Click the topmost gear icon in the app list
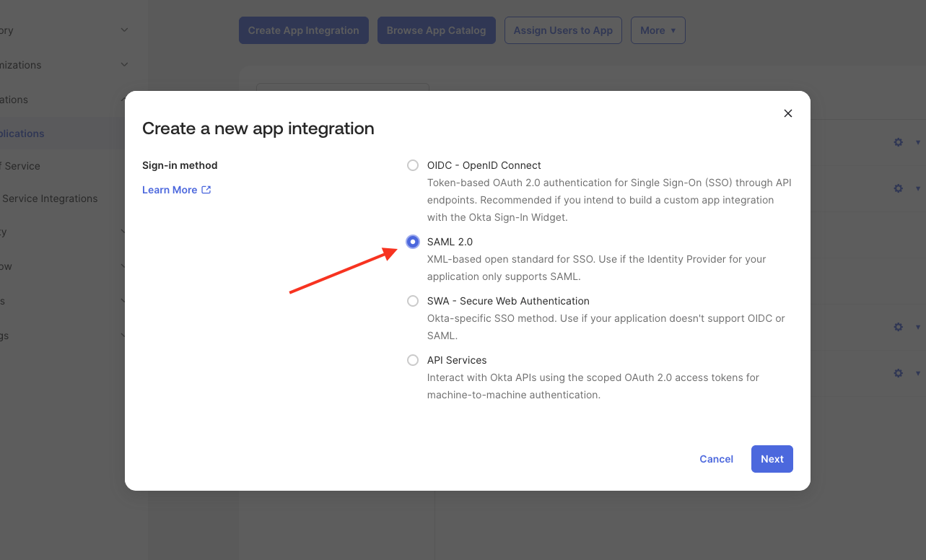Viewport: 926px width, 560px height. click(899, 142)
